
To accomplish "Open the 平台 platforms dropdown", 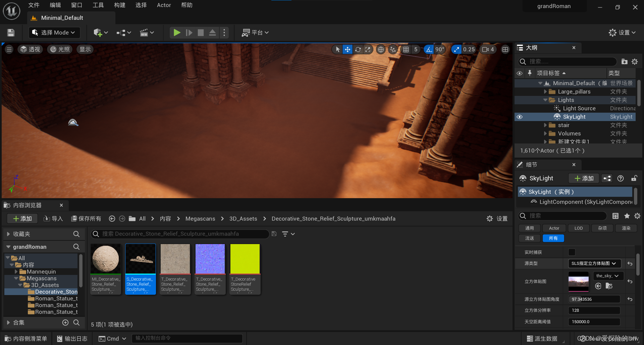I will point(255,33).
